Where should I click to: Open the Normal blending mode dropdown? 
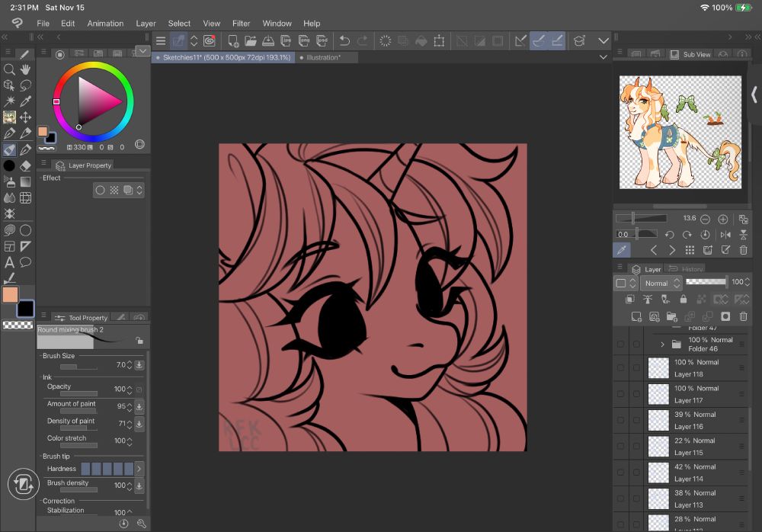pos(662,283)
